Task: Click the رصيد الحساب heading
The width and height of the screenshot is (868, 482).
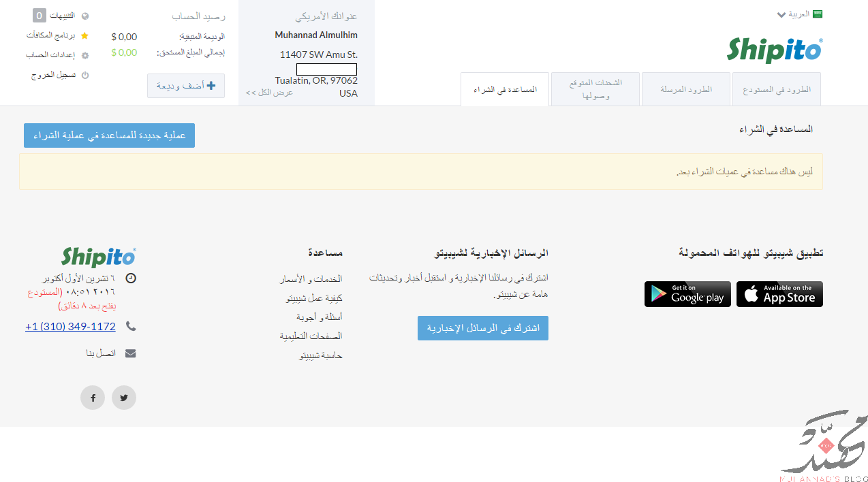Action: 198,16
